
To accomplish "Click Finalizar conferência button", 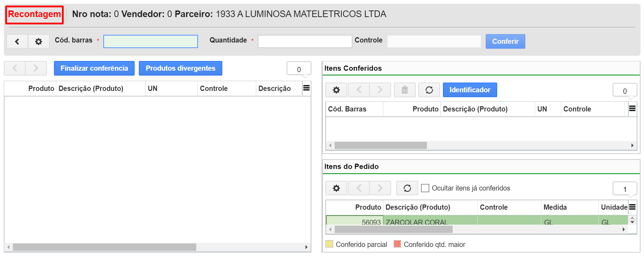I will point(94,68).
